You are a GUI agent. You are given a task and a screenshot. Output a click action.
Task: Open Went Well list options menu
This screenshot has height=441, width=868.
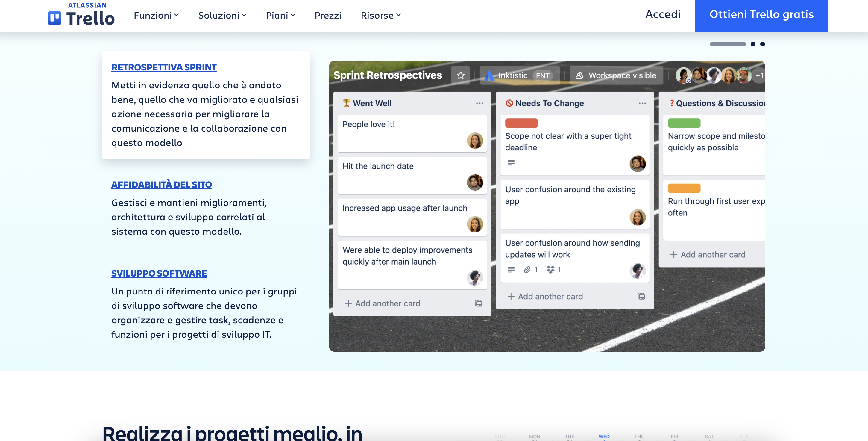(x=479, y=103)
